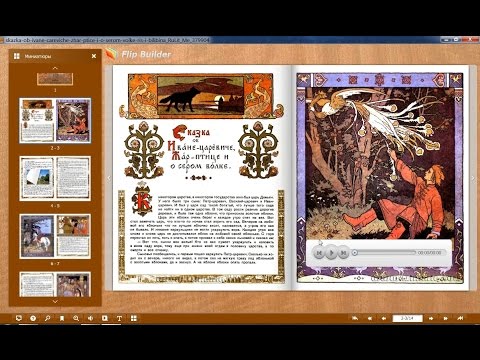Click the toolbar icon left of the T

point(105,318)
